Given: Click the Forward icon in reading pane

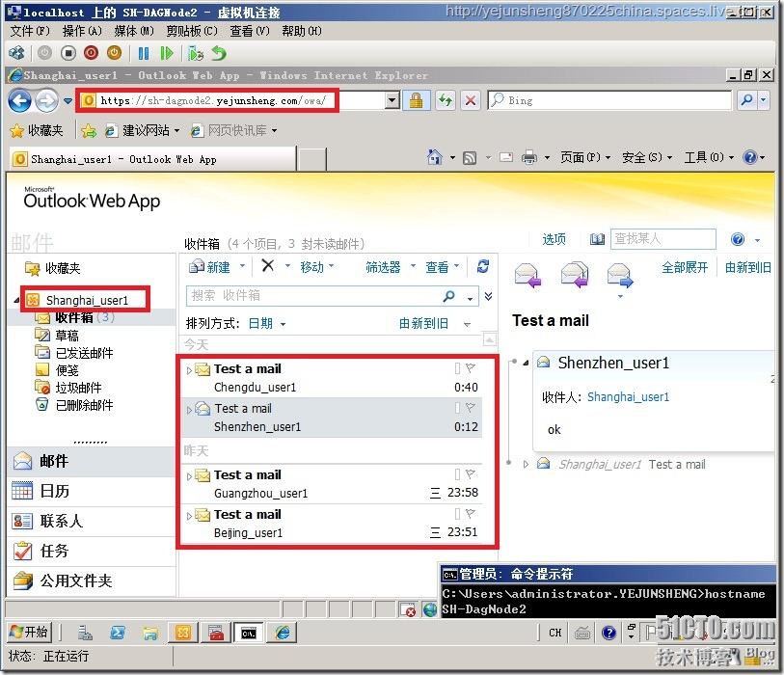Looking at the screenshot, I should click(x=620, y=275).
